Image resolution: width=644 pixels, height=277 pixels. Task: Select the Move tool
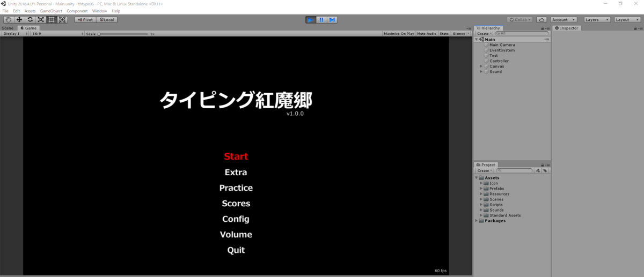19,20
